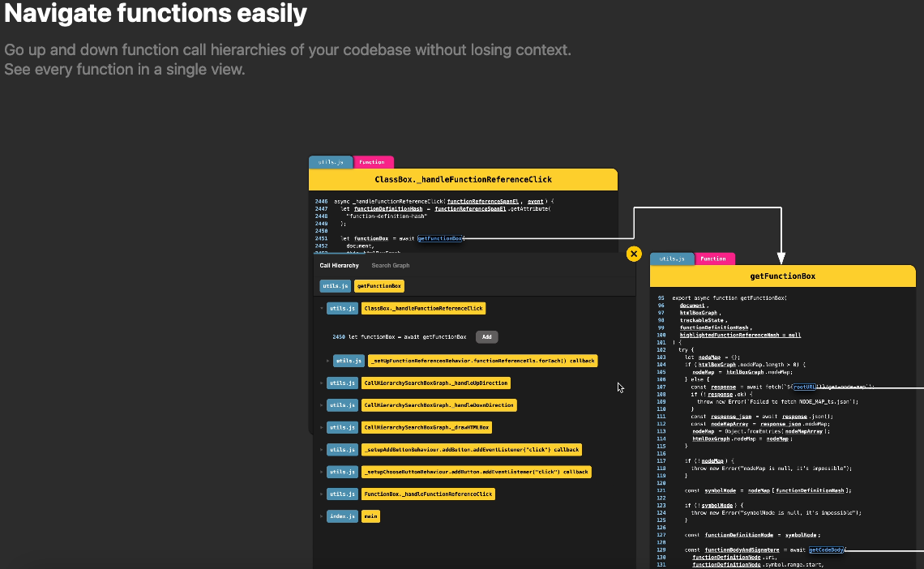Image resolution: width=924 pixels, height=569 pixels.
Task: Click the line 2450 code snippet in the hierarchy
Action: pos(399,337)
